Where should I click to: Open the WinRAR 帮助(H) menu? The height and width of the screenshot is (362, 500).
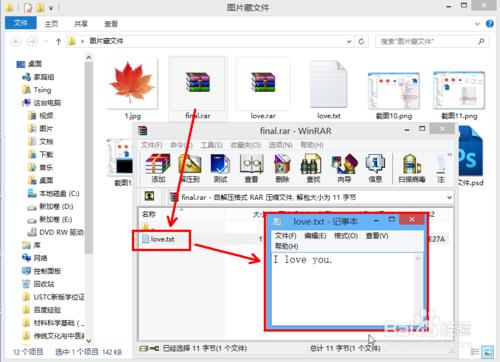(312, 145)
